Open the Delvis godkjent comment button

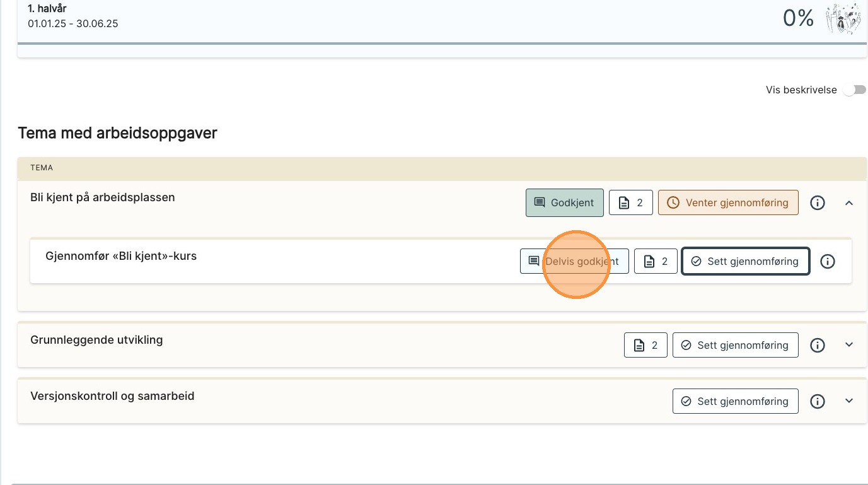(x=574, y=261)
